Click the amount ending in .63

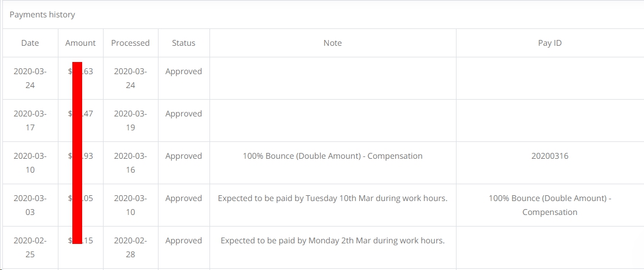point(87,71)
